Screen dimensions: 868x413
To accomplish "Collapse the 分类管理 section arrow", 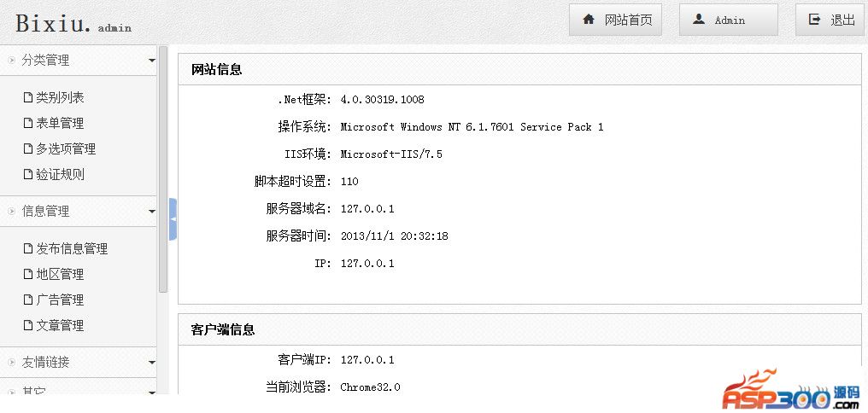I will [x=151, y=61].
